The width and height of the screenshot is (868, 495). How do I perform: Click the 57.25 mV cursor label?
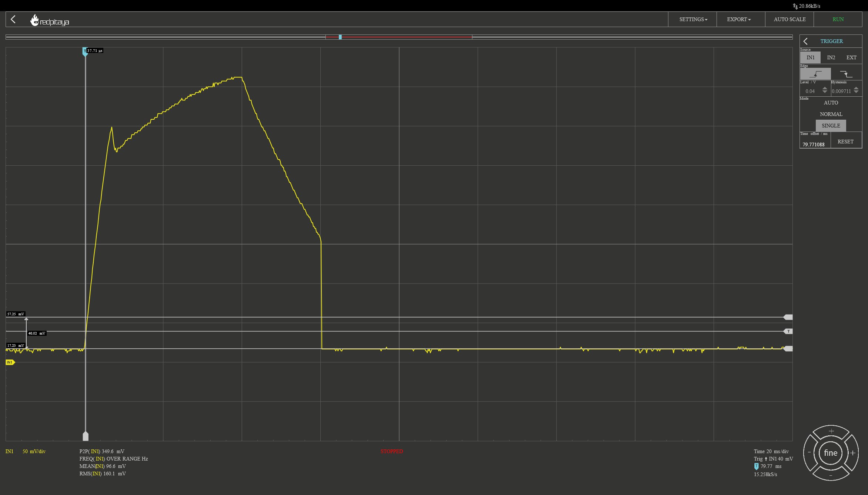pyautogui.click(x=16, y=314)
